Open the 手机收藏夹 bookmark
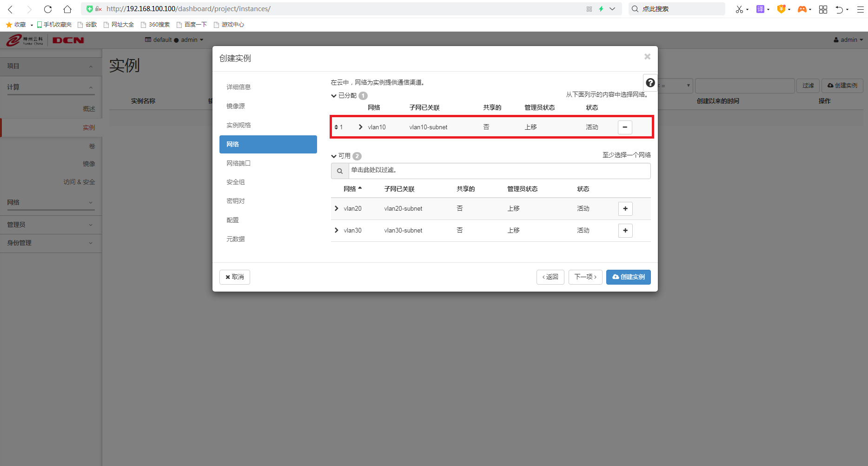Screen dimensions: 868x466 (x=54, y=25)
